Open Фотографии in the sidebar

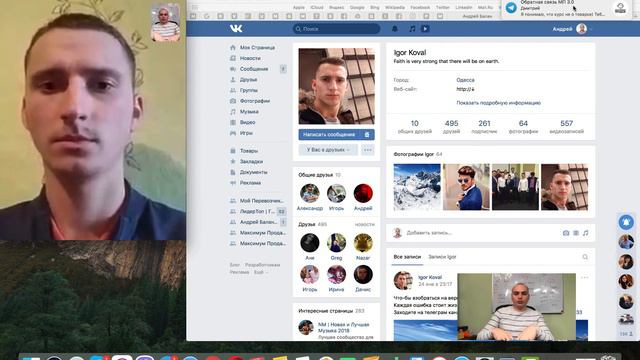tap(255, 100)
